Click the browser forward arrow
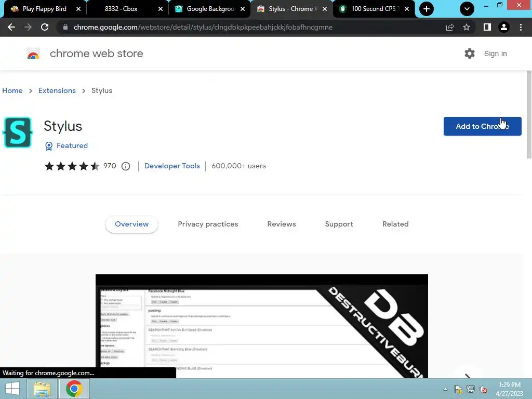This screenshot has width=532, height=399. pyautogui.click(x=28, y=27)
